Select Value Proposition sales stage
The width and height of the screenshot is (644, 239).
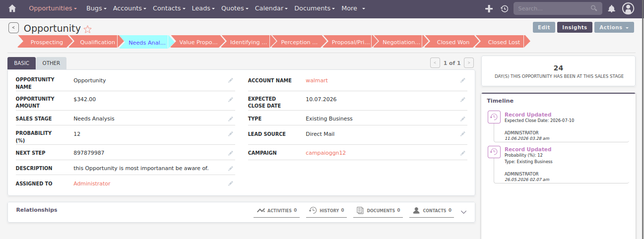(x=198, y=42)
